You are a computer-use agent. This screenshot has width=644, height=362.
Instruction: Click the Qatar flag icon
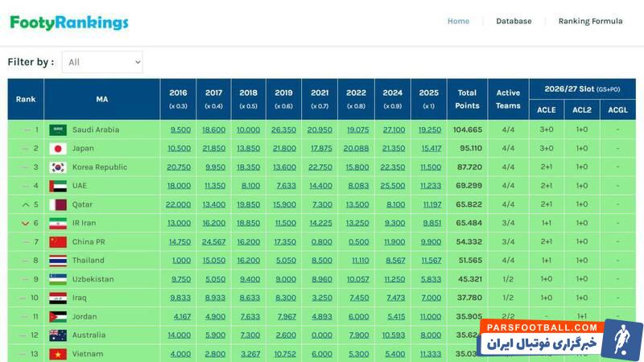click(x=58, y=204)
